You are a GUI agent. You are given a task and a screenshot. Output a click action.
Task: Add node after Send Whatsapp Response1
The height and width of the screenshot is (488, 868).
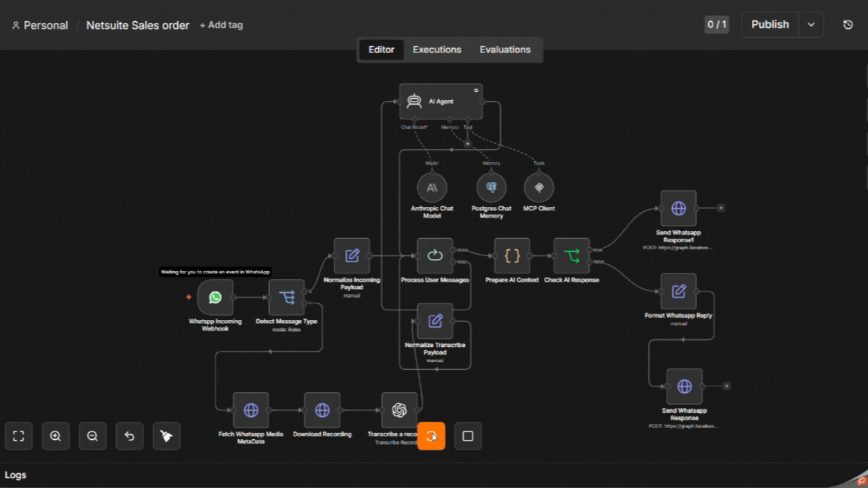pyautogui.click(x=720, y=208)
